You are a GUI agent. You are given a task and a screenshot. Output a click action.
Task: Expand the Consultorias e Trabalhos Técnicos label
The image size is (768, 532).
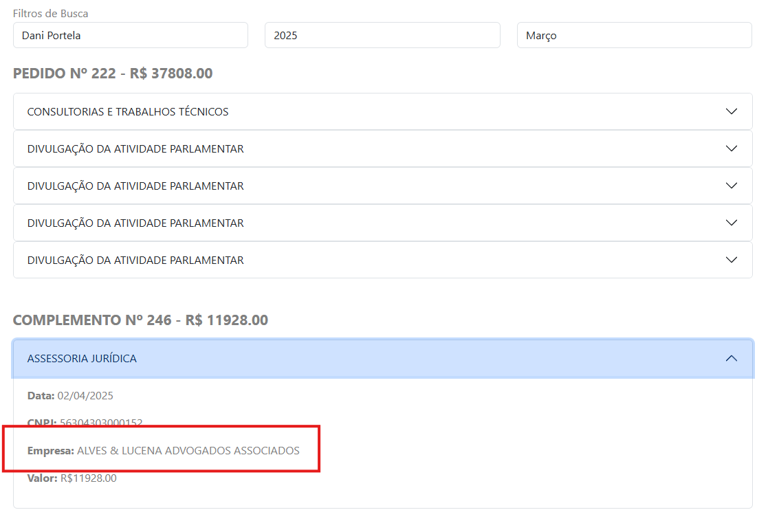[128, 111]
